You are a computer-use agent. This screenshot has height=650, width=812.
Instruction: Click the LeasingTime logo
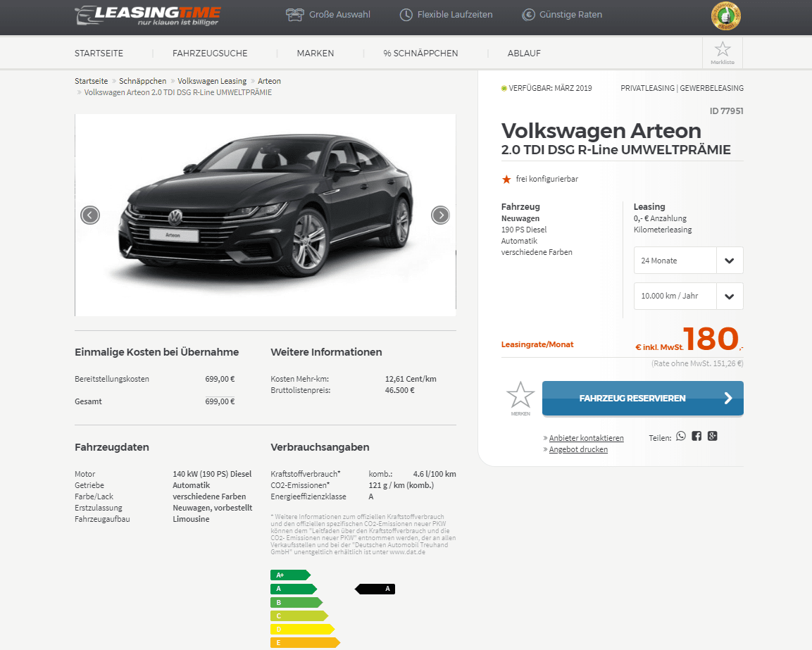point(148,15)
